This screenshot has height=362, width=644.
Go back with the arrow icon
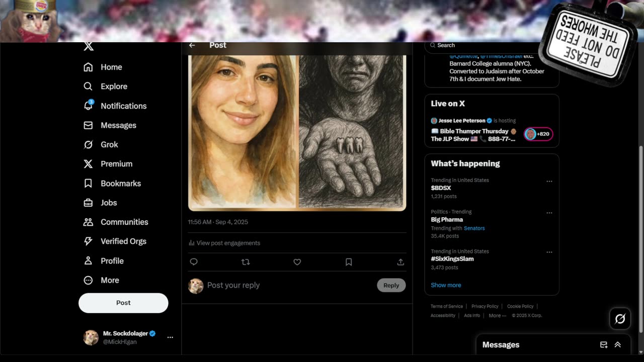(192, 45)
